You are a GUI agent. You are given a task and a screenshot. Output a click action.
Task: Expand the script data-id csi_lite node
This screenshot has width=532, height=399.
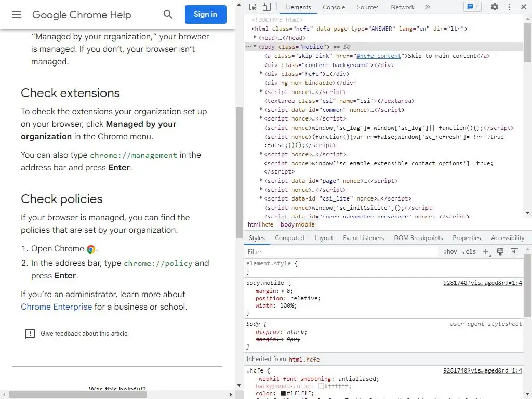(x=261, y=198)
